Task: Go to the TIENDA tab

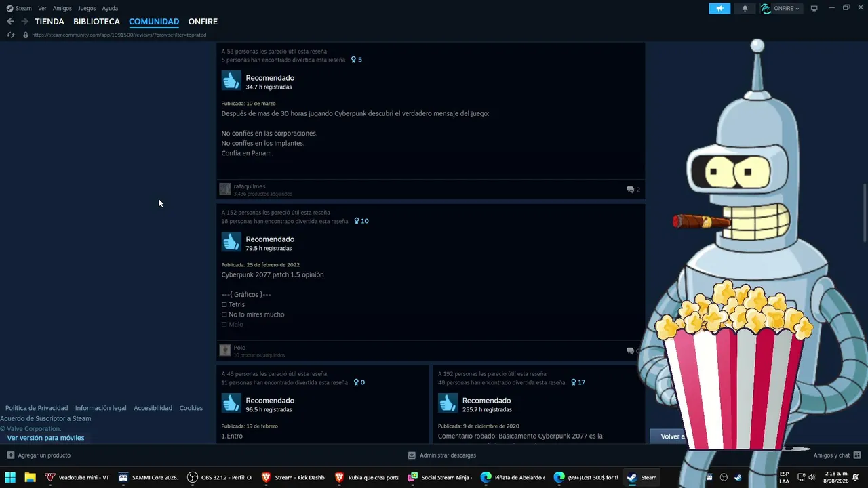Action: click(x=50, y=22)
